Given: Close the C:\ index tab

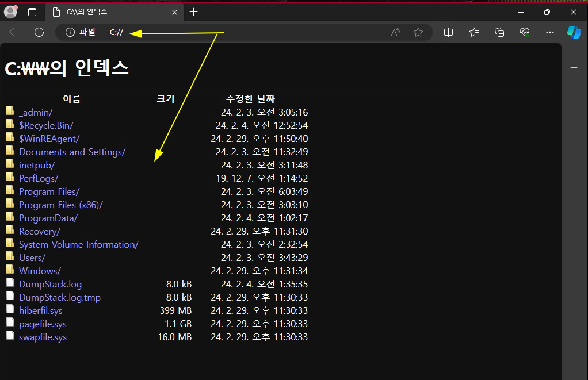Looking at the screenshot, I should [174, 13].
